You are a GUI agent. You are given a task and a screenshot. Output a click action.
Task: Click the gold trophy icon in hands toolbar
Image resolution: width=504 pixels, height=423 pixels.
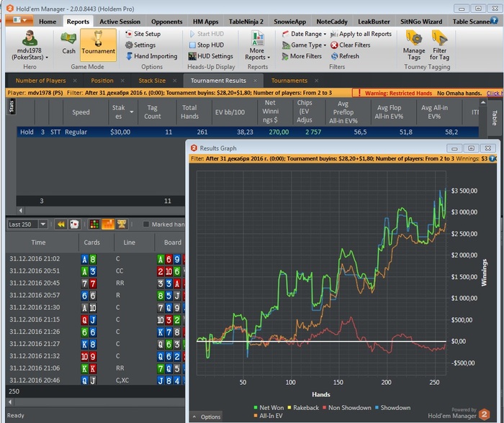(x=122, y=224)
